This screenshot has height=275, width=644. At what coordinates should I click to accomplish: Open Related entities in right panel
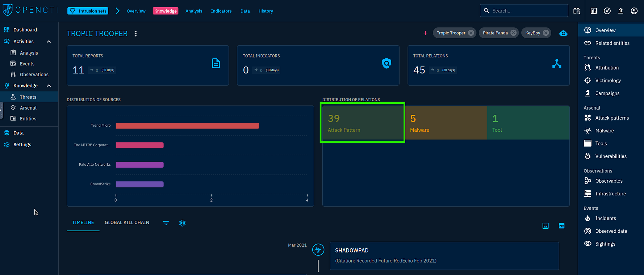pos(611,43)
